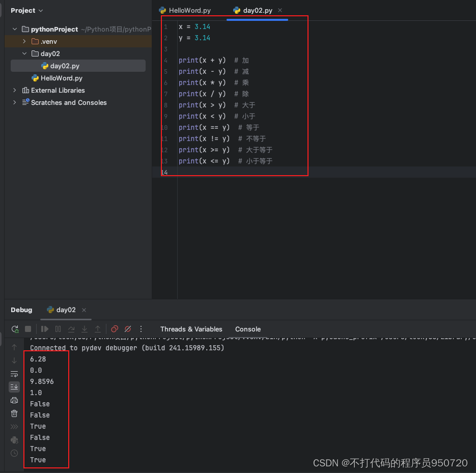Move up the console stack trace
This screenshot has width=476, height=473.
click(14, 347)
